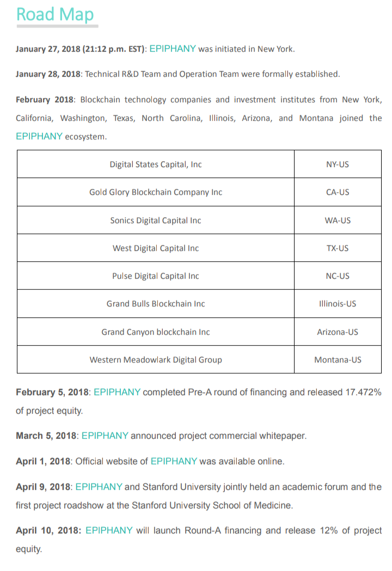Click the Gold Glory Blockchain Company Inc row
Image resolution: width=392 pixels, height=571 pixels.
199,192
